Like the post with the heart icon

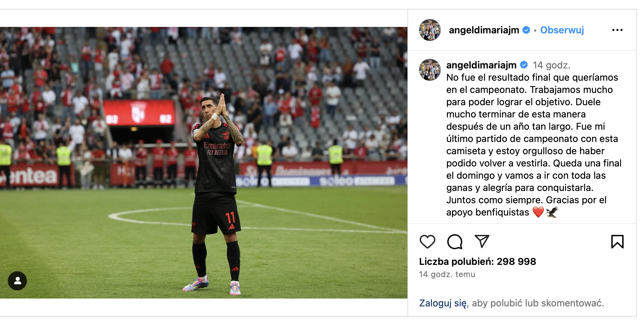pyautogui.click(x=427, y=242)
